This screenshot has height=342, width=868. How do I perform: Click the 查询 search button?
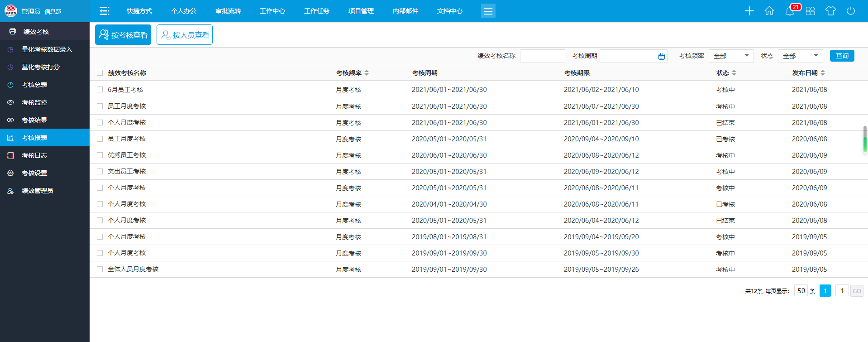(x=842, y=56)
